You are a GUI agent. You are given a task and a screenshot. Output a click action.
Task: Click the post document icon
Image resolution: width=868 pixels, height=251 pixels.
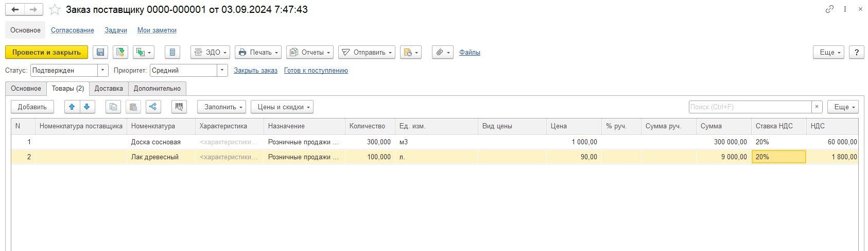(x=120, y=52)
